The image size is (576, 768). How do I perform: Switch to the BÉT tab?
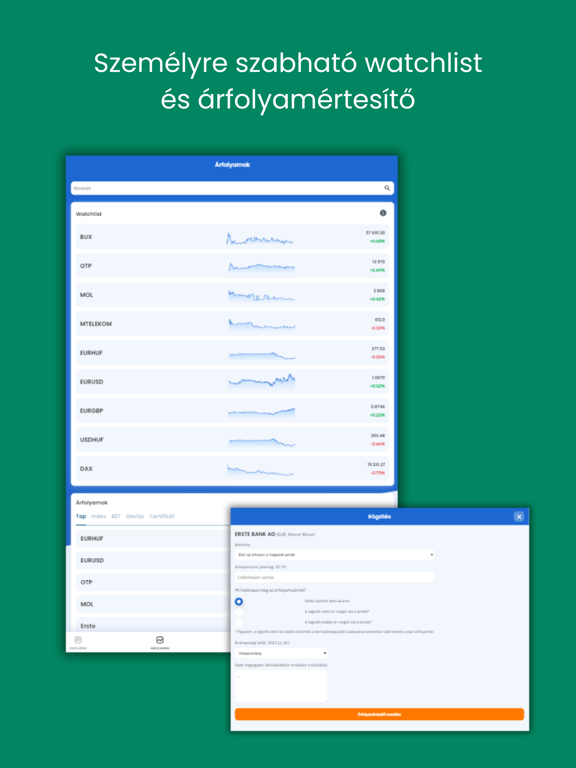tap(116, 516)
